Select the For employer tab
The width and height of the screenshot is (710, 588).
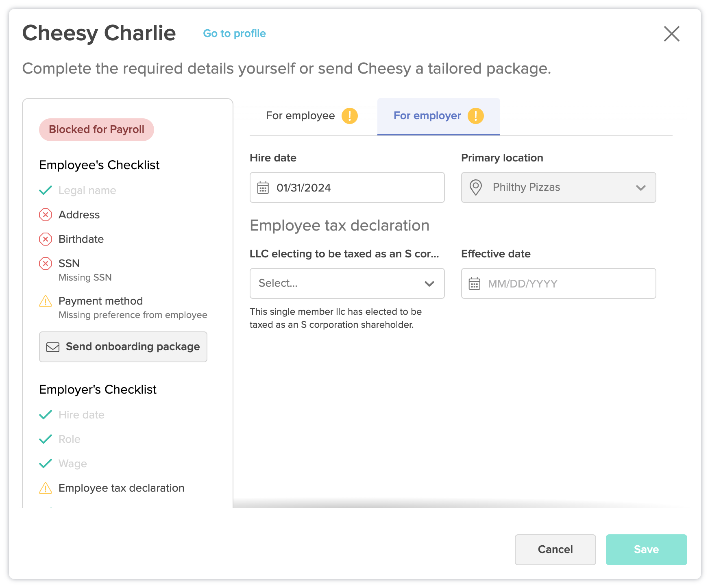[438, 116]
